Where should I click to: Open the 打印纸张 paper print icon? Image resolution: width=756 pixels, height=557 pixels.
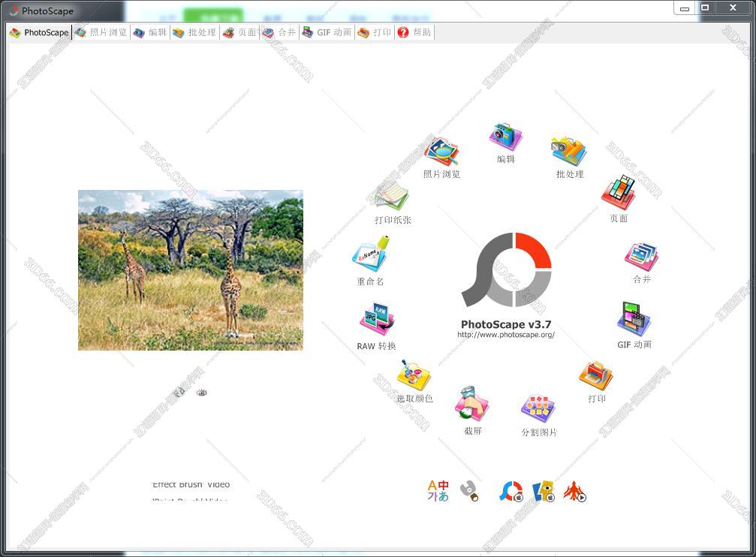(x=392, y=197)
